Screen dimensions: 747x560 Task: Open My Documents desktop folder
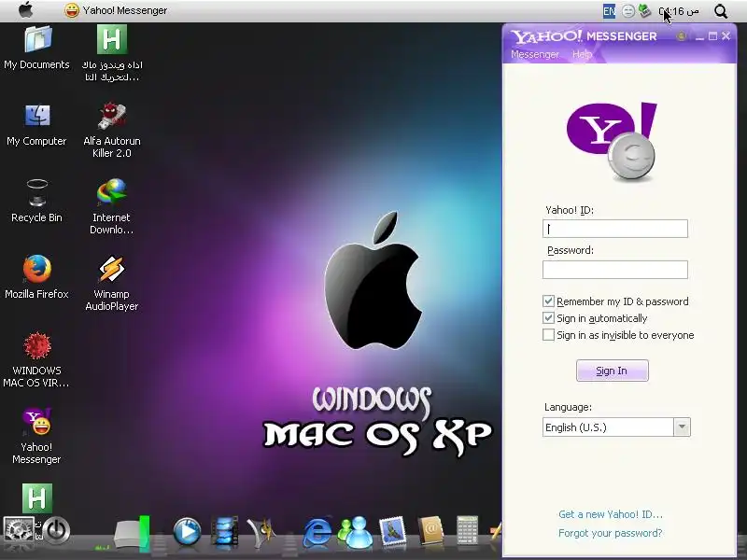point(36,48)
